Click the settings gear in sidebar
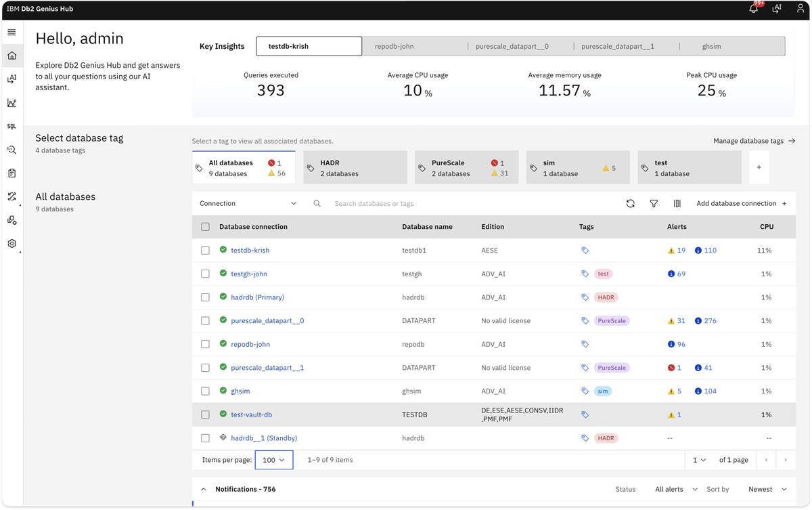 click(12, 244)
